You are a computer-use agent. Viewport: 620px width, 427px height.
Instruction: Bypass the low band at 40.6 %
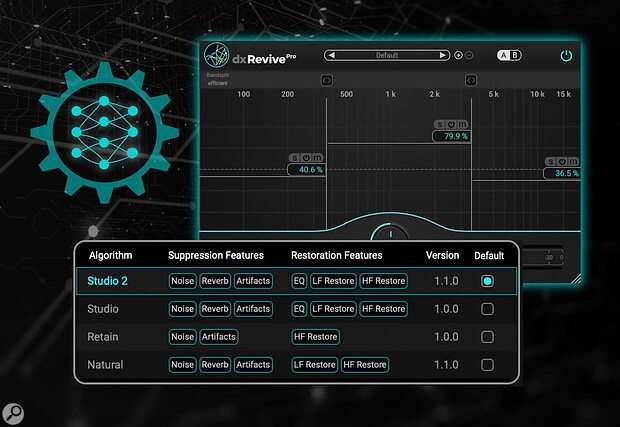[x=306, y=158]
